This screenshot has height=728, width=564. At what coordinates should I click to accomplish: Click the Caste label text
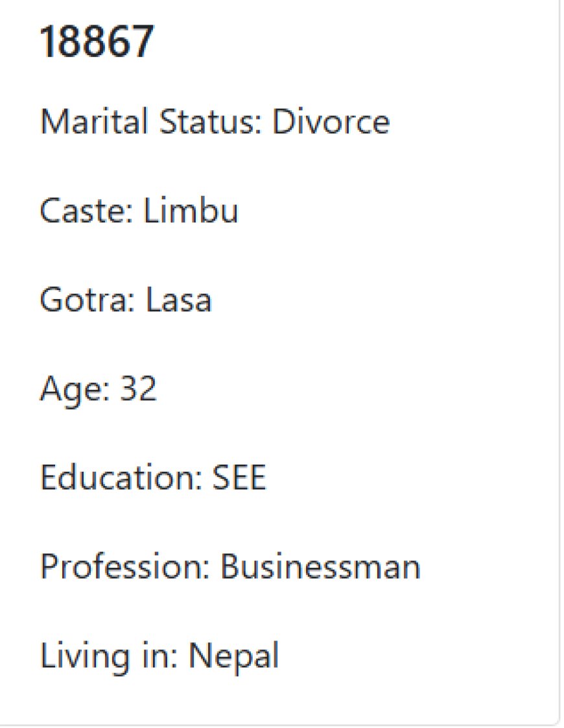[x=87, y=210]
